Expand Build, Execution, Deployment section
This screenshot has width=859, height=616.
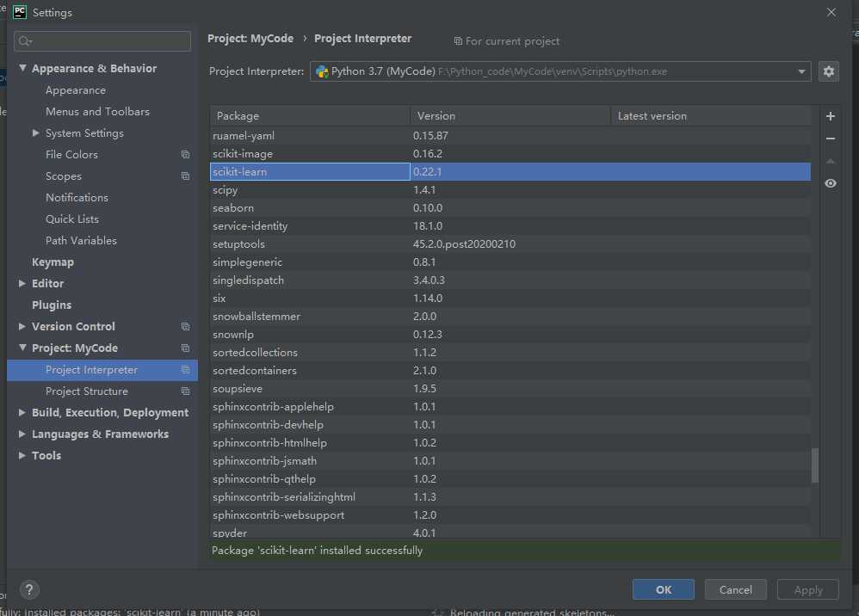[x=22, y=412]
